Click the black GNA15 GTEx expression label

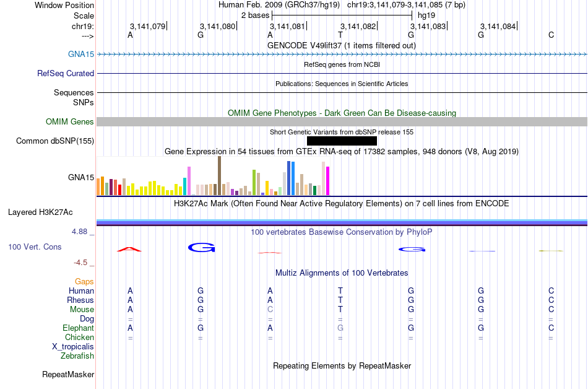point(81,177)
